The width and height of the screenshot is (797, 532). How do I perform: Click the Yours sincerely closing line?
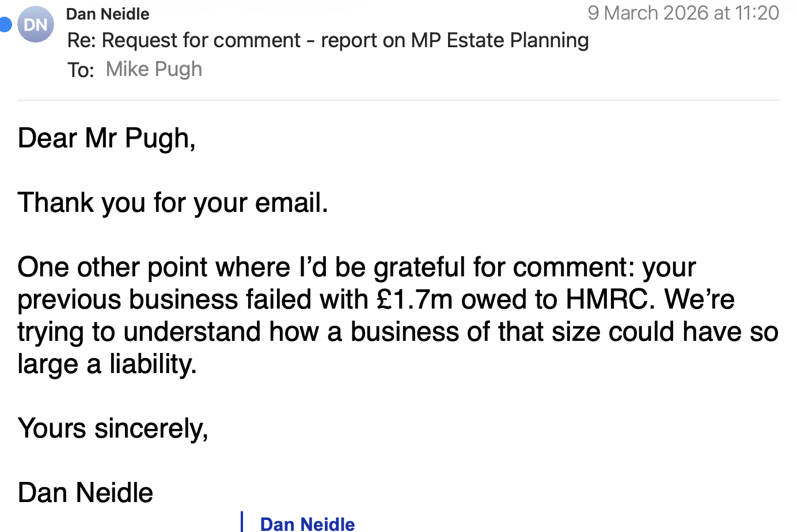pyautogui.click(x=113, y=428)
